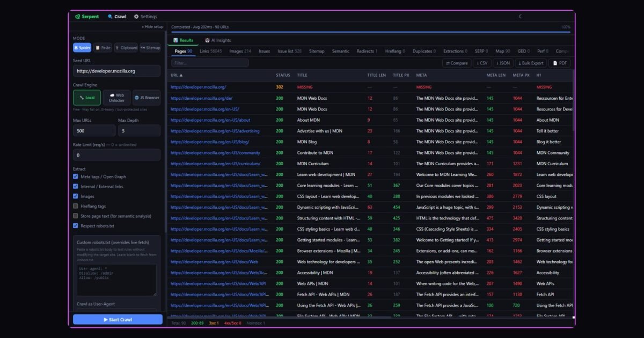Open Bulk Export
The image size is (644, 338).
531,63
